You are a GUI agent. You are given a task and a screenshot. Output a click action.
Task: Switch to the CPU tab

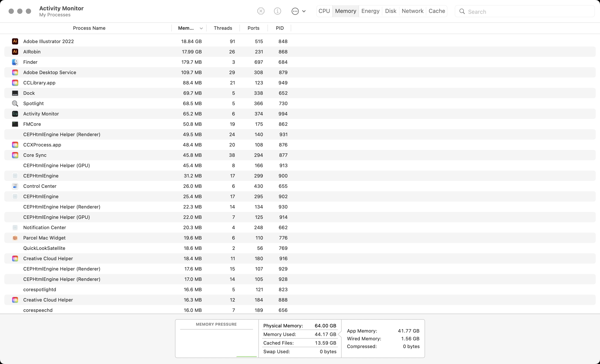(324, 11)
